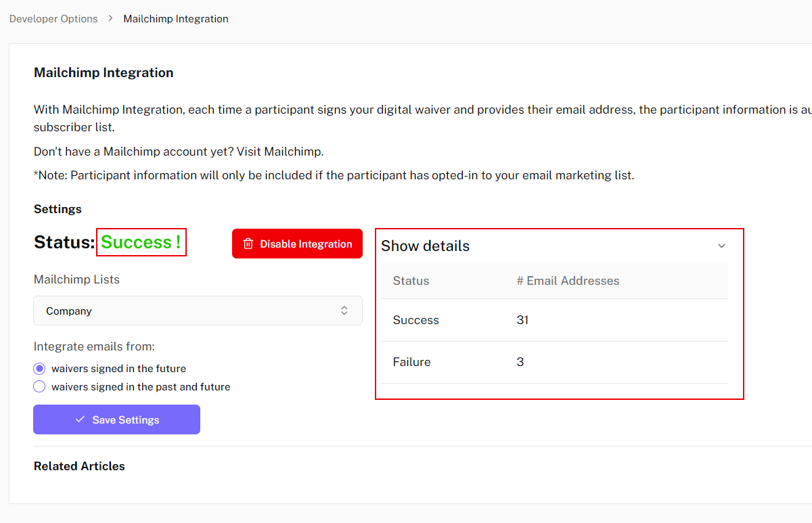Click the green Success! status text

point(141,242)
